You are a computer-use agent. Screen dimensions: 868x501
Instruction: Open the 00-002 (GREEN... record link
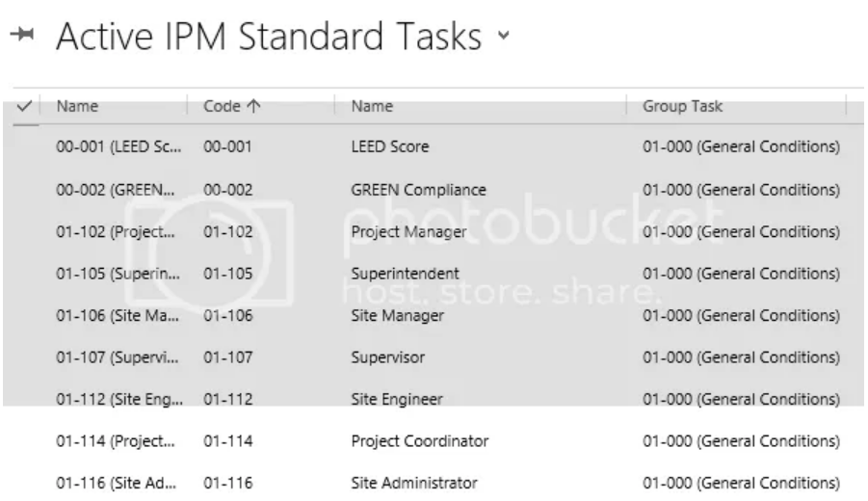click(116, 190)
